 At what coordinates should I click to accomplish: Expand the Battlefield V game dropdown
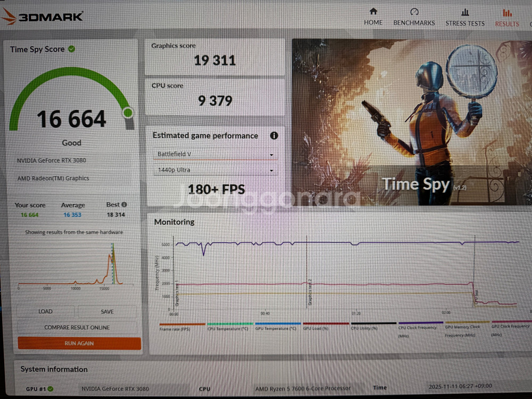[x=215, y=154]
